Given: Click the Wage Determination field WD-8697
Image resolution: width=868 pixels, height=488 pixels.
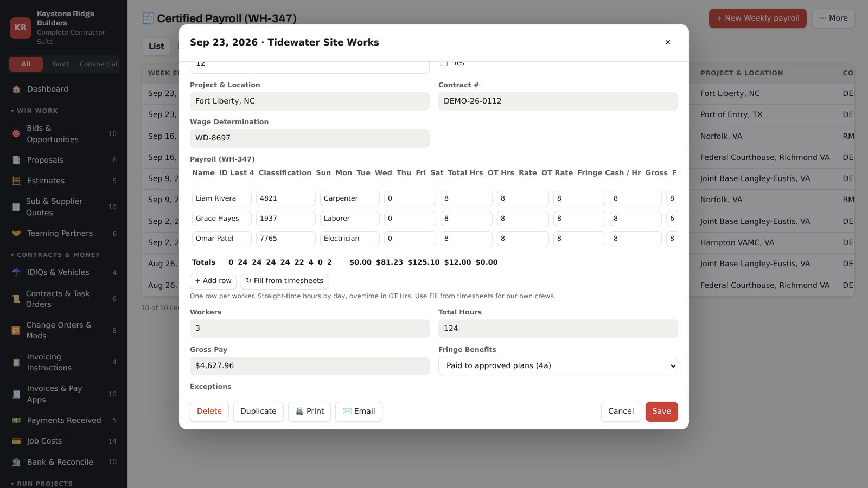Looking at the screenshot, I should (310, 138).
